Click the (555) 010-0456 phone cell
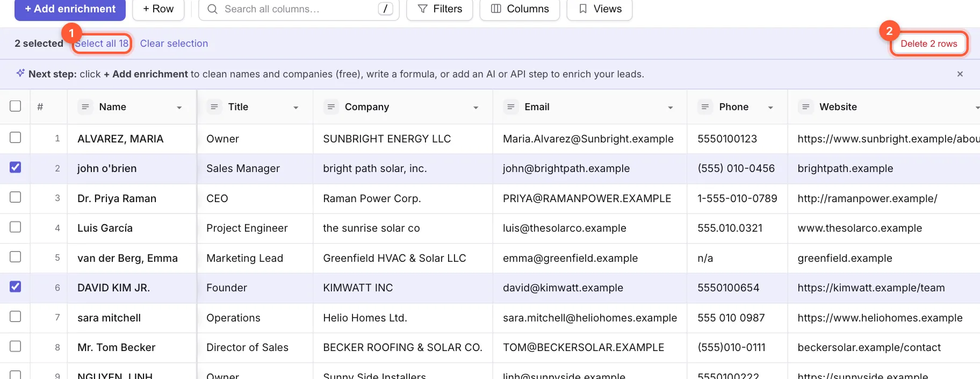Image resolution: width=980 pixels, height=379 pixels. point(737,169)
